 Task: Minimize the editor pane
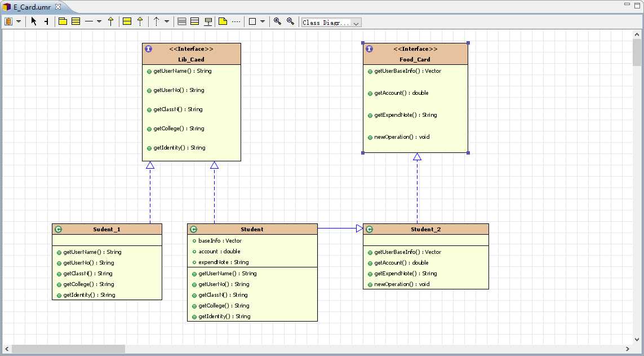pyautogui.click(x=627, y=5)
